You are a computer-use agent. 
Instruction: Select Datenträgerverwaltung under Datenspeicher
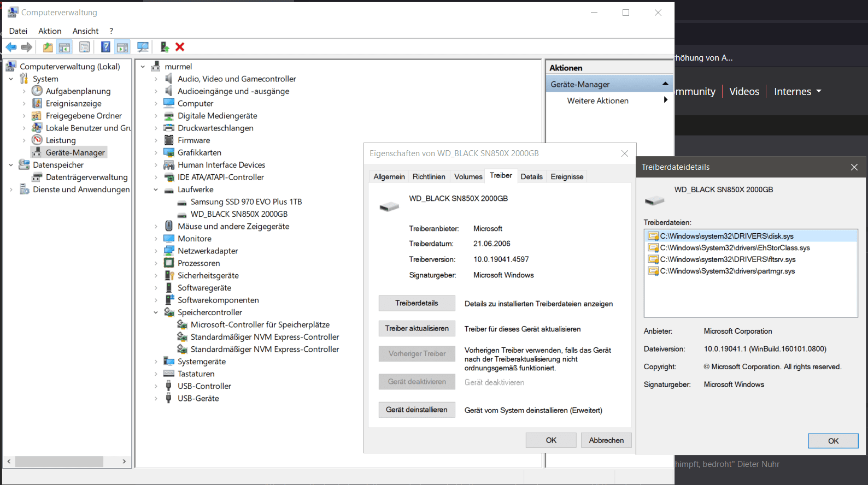point(86,177)
